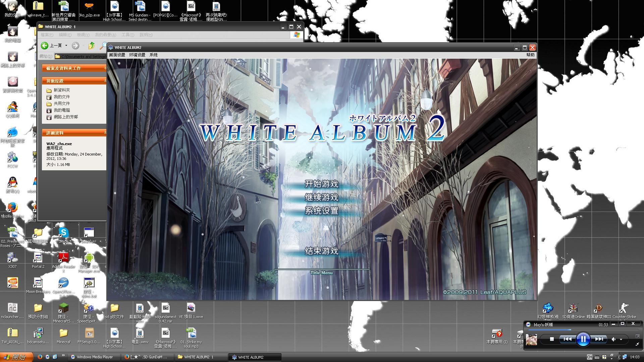Go to the previous track
The image size is (644, 362).
pyautogui.click(x=567, y=339)
